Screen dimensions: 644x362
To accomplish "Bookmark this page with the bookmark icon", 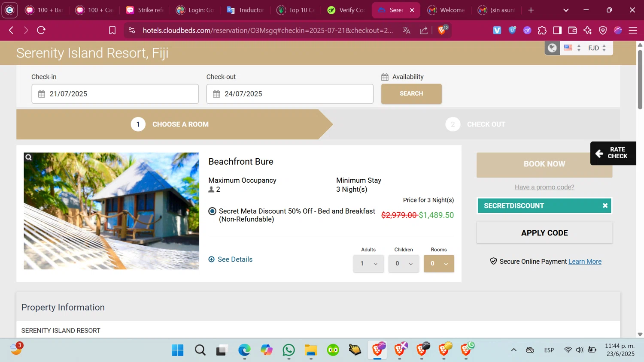I will 112,30.
